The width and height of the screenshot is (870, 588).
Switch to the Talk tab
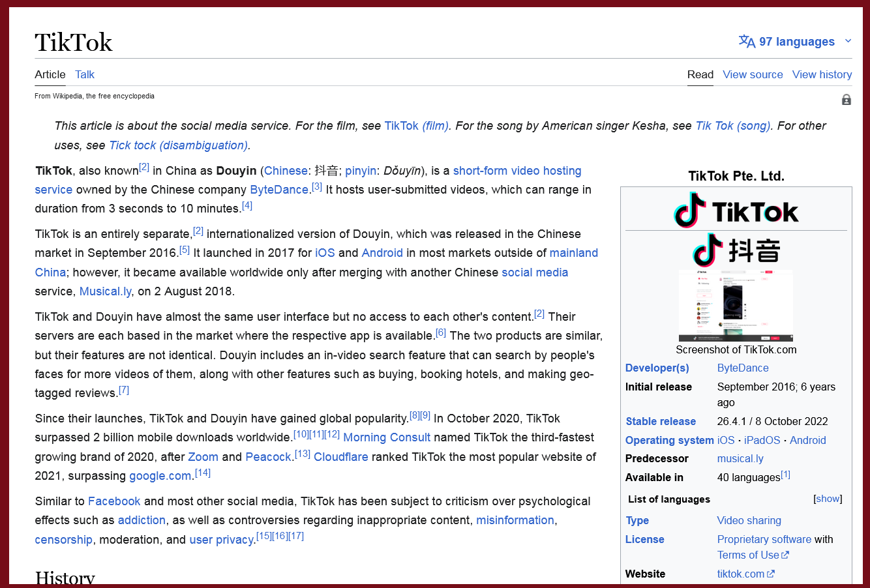point(85,74)
